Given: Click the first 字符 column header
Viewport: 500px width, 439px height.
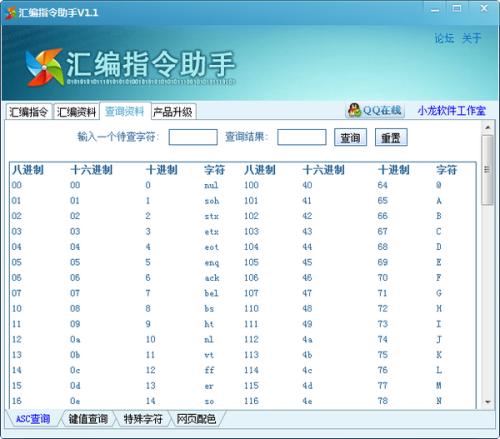Looking at the screenshot, I should pos(214,170).
